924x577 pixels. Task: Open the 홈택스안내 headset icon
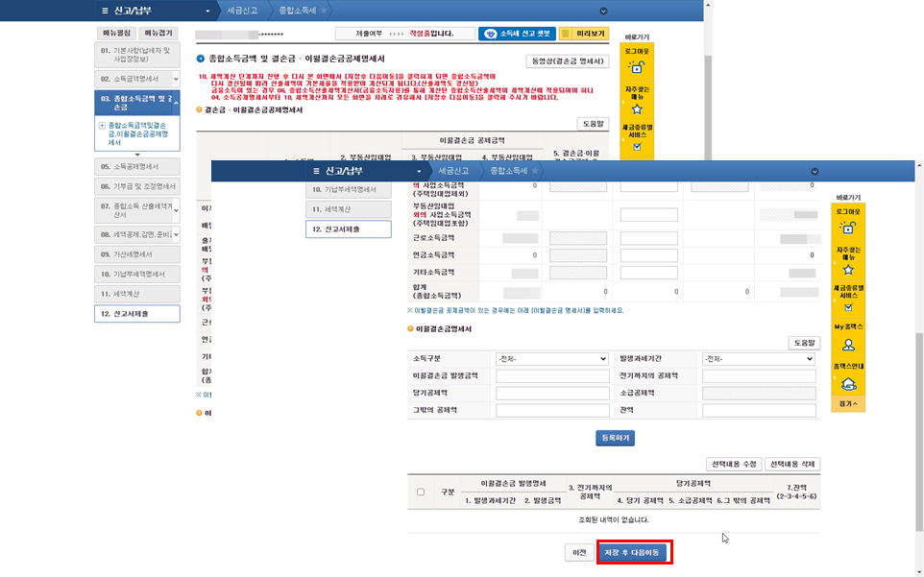[x=848, y=384]
